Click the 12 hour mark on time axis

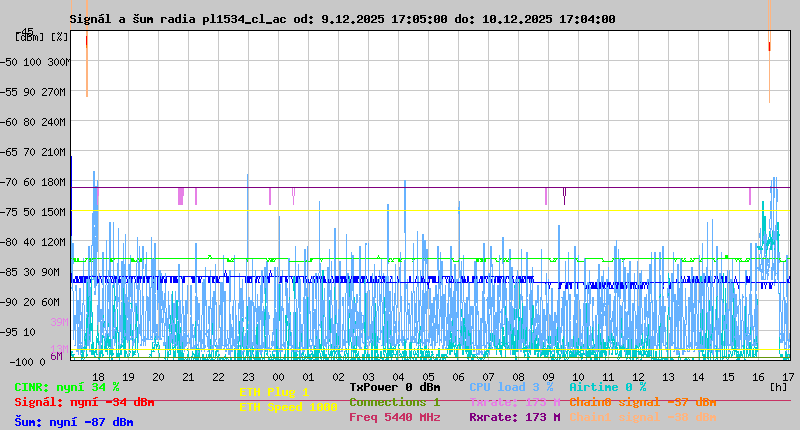(x=639, y=376)
